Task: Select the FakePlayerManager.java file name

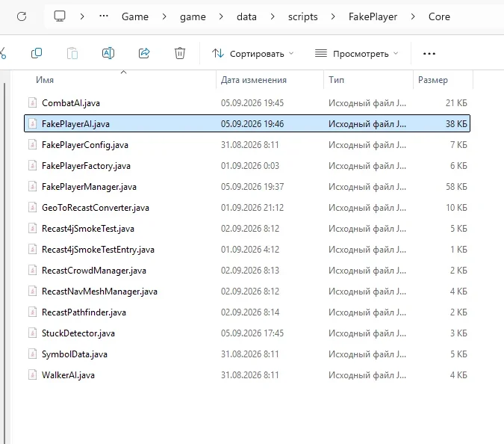Action: tap(89, 187)
